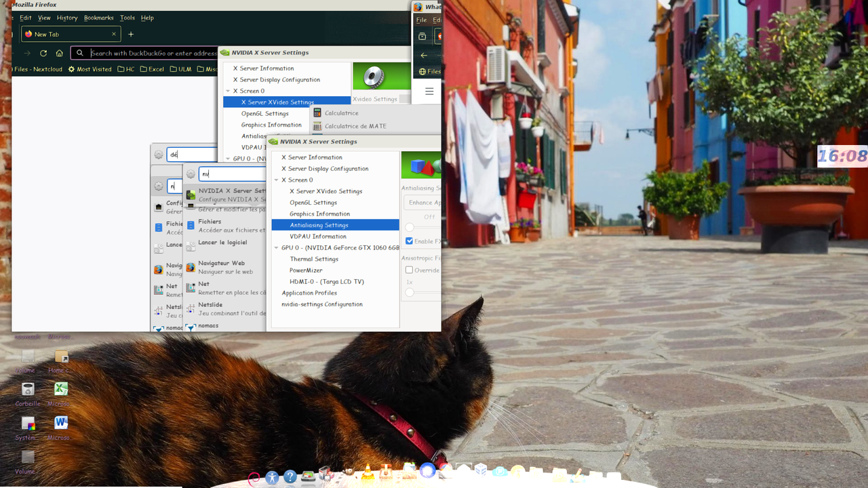Select Thermal Settings tree item
The width and height of the screenshot is (868, 488).
coord(314,259)
